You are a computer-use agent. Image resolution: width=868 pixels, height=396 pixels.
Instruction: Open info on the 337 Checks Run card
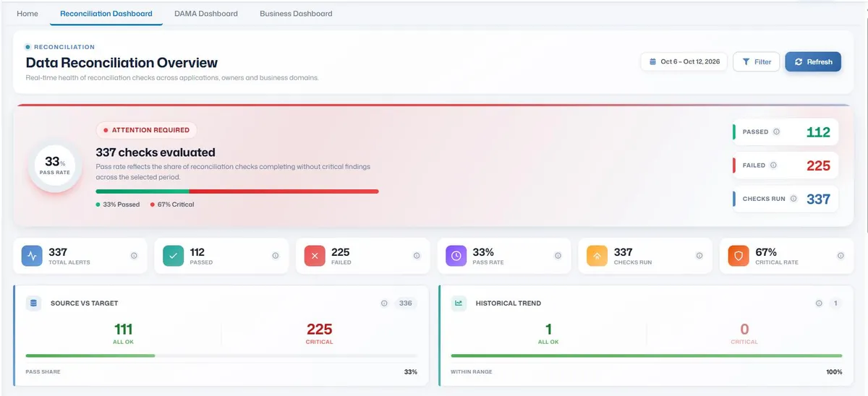(699, 256)
